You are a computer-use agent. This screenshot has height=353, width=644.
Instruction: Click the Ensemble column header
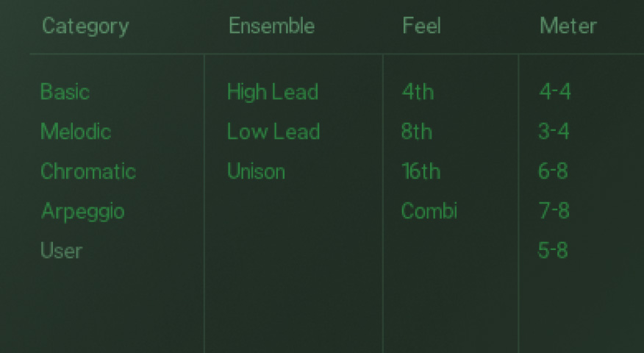271,26
